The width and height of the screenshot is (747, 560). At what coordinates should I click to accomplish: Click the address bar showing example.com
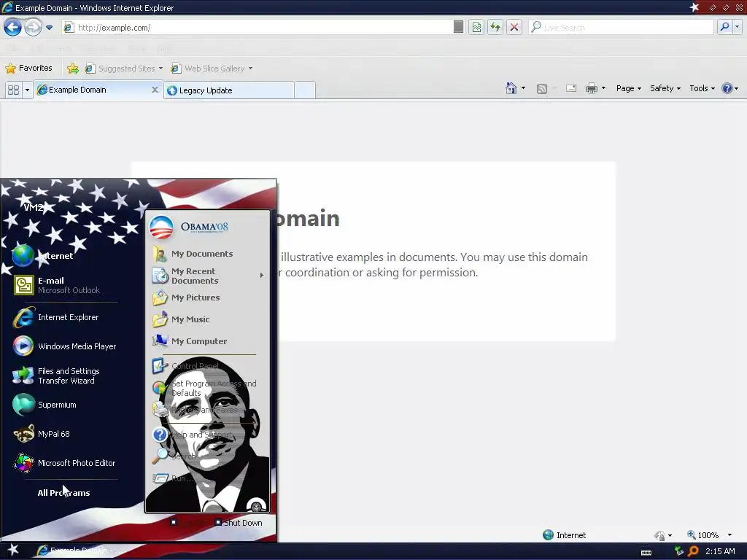(x=258, y=28)
